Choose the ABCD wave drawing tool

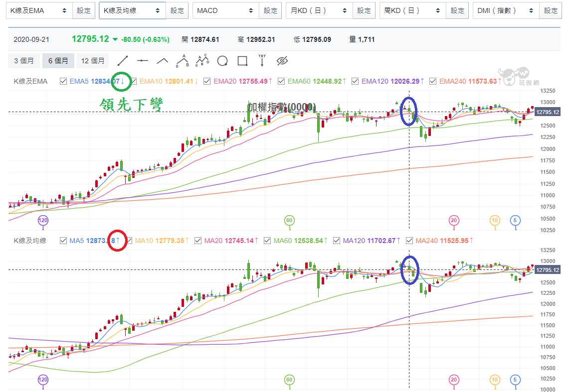pos(201,60)
